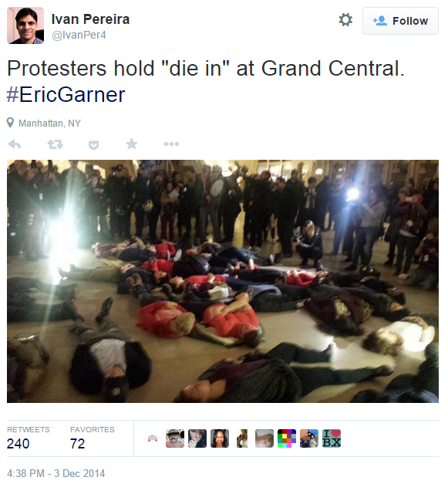Screen dimensions: 448x484
Task: Open the gear settings menu
Action: click(x=345, y=20)
